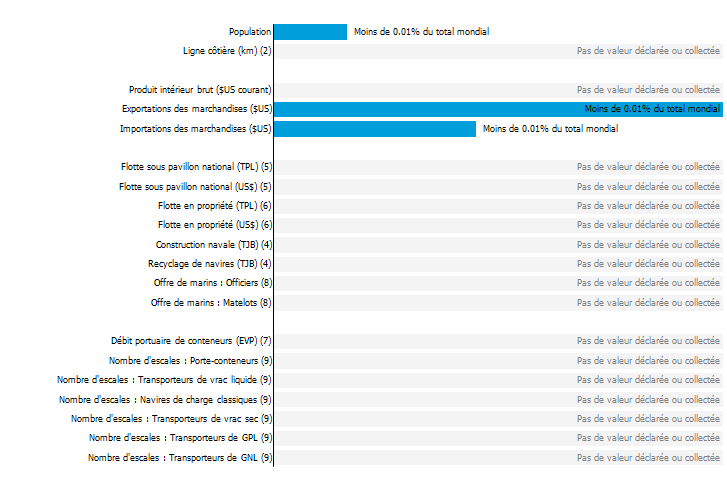This screenshot has height=491, width=727.
Task: Select the Importations des marchandises ($US) label
Action: [196, 129]
